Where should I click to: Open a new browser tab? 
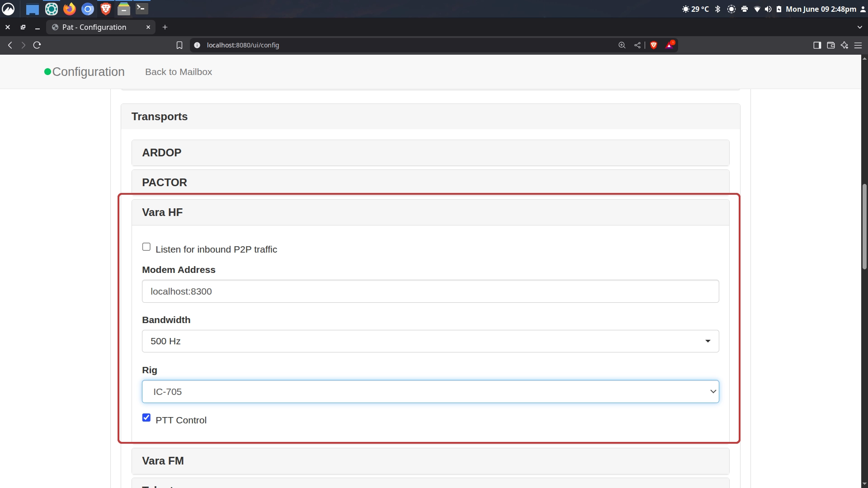(x=165, y=27)
